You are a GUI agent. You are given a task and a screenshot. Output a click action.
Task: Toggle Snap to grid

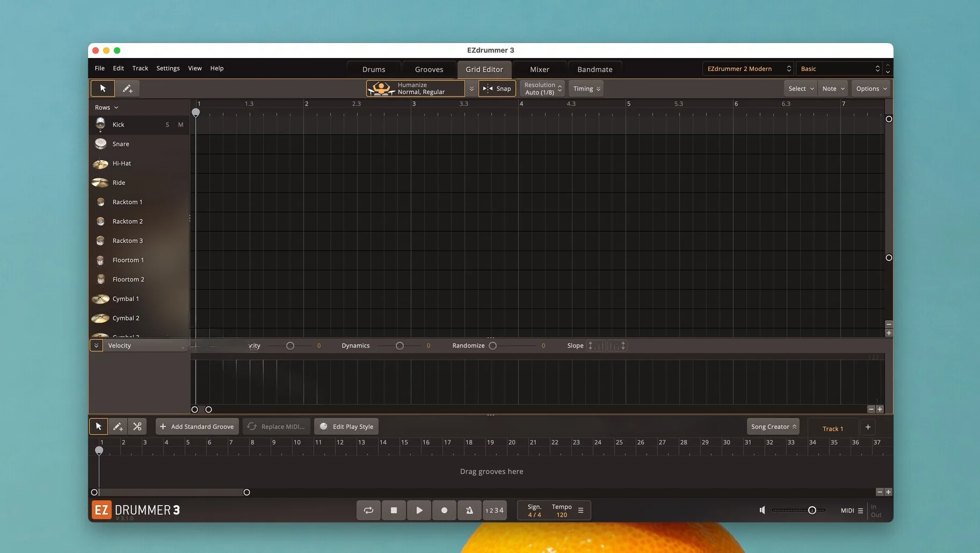pyautogui.click(x=497, y=89)
